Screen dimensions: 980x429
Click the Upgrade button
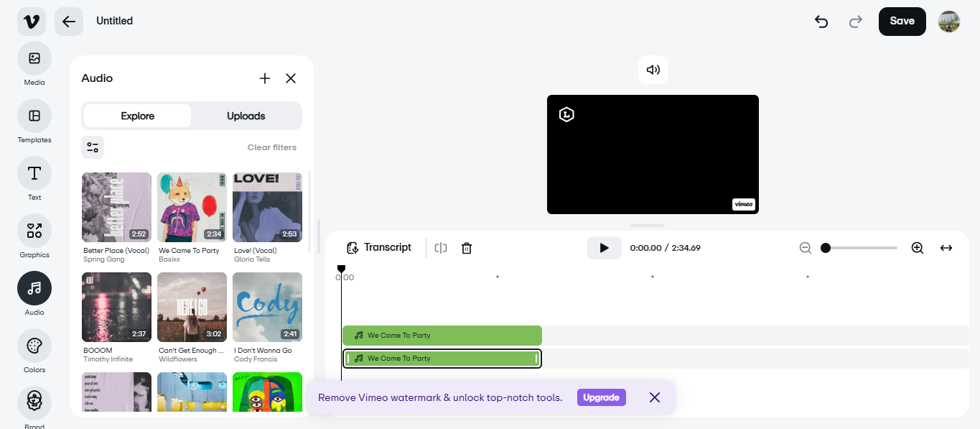point(602,397)
